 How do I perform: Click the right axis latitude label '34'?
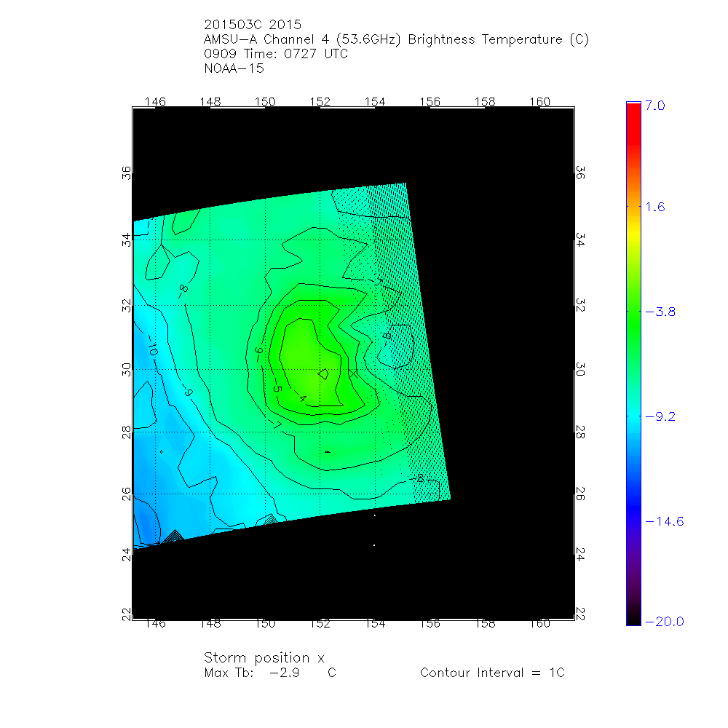pyautogui.click(x=580, y=240)
